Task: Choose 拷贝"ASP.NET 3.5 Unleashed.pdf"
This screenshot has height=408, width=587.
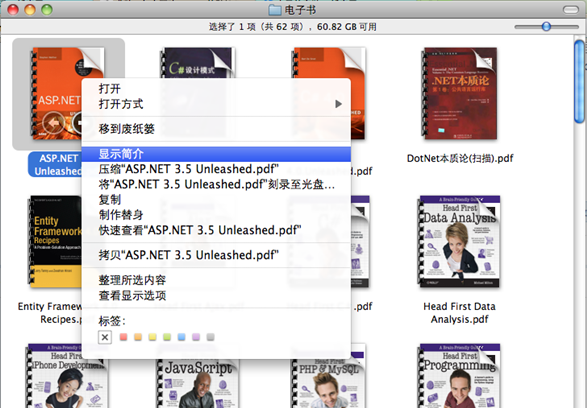Action: pyautogui.click(x=216, y=255)
